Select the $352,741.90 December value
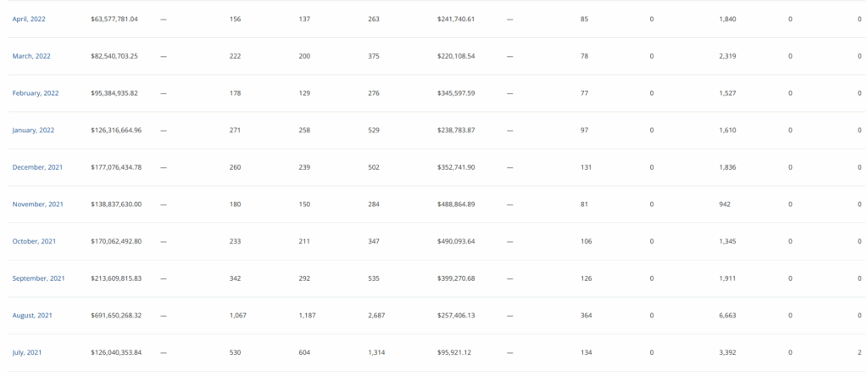The height and width of the screenshot is (376, 868). 455,167
